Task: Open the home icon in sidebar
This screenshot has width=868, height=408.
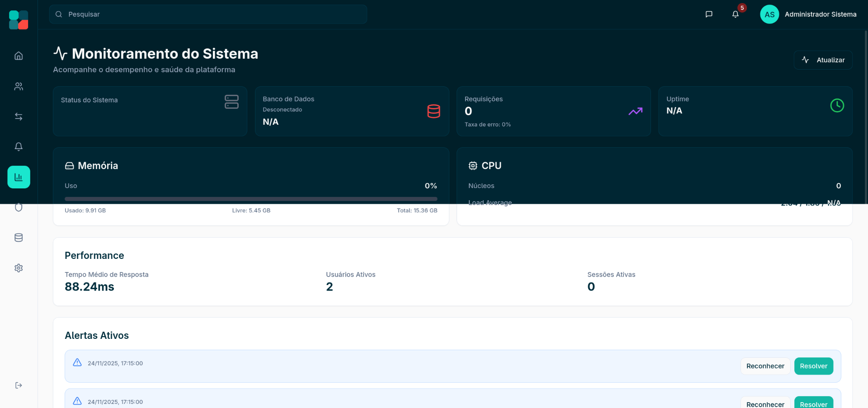Action: point(19,56)
